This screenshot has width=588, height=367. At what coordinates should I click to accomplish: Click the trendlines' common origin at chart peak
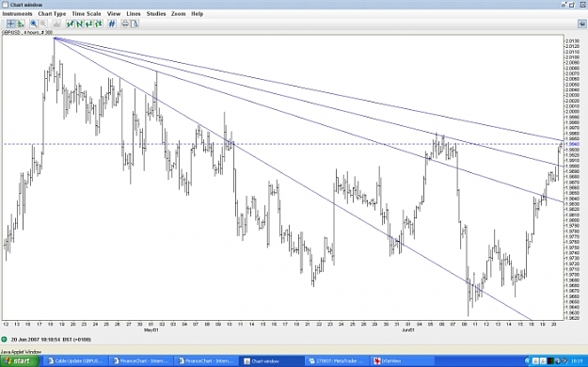[x=55, y=38]
